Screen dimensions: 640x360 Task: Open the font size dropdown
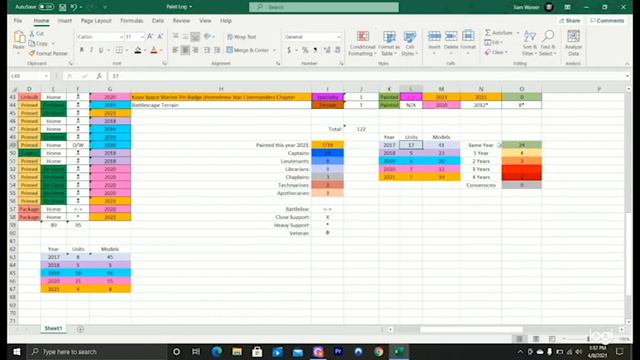[142, 37]
